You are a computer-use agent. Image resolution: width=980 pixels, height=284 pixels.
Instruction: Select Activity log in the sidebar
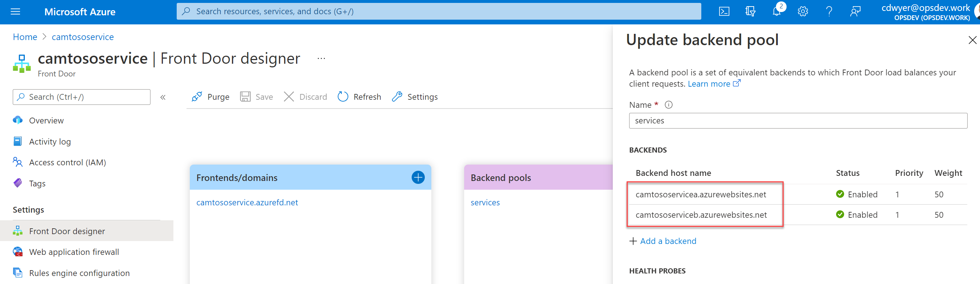(50, 141)
